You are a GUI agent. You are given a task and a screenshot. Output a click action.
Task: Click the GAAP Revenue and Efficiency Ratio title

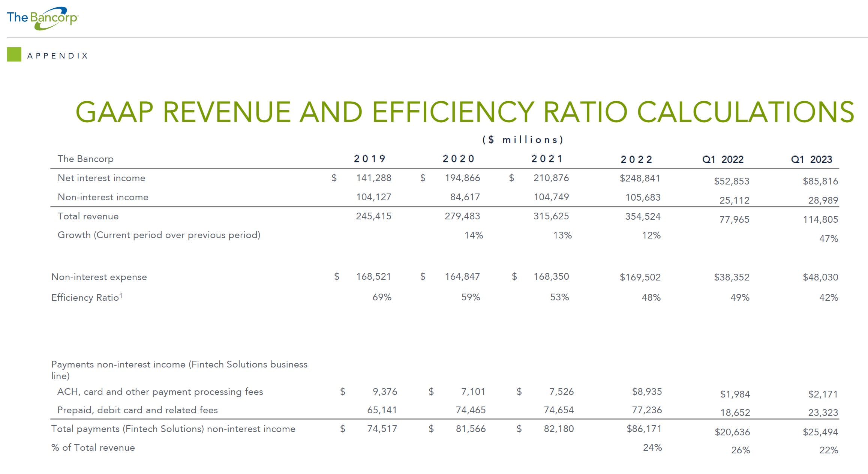pyautogui.click(x=465, y=112)
